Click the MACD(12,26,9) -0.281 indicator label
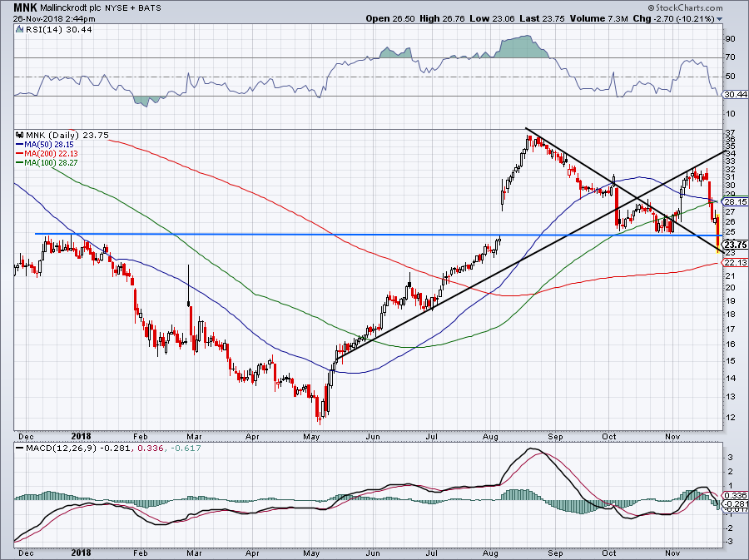Screen dimensions: 749x560 coord(80,448)
